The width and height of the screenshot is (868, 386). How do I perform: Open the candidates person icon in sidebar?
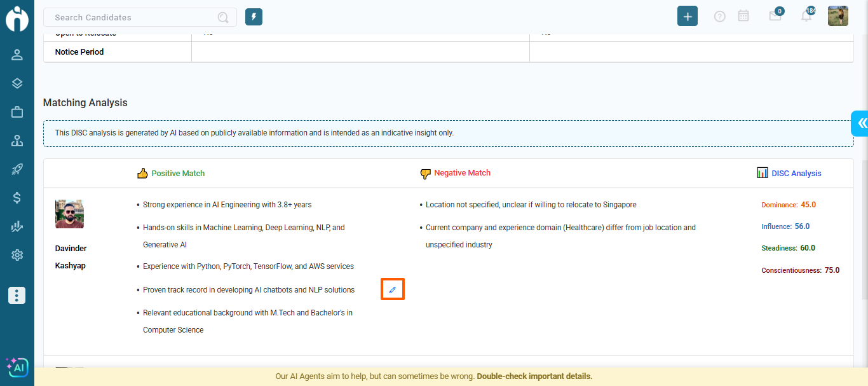coord(17,55)
